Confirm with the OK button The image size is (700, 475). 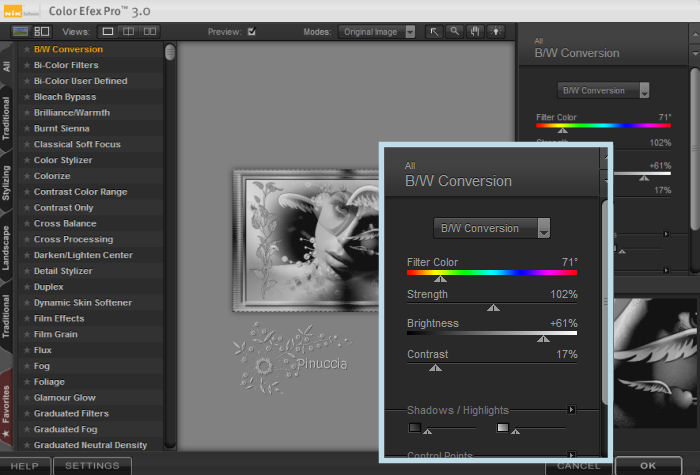coord(648,466)
